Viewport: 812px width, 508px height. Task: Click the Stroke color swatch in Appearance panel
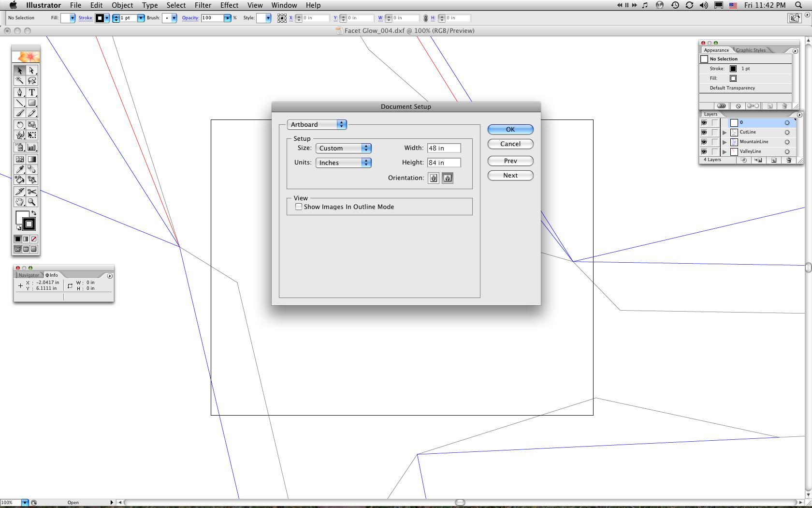pos(733,68)
